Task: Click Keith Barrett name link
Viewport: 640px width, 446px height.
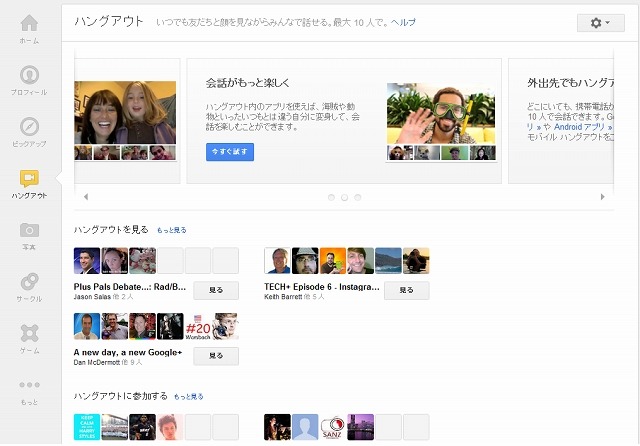Action: [283, 297]
